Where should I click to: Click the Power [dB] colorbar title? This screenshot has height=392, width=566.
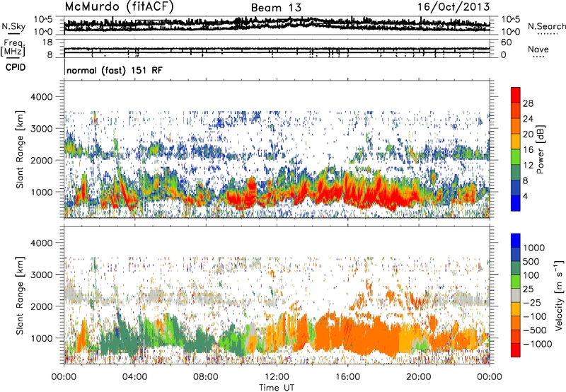540,149
